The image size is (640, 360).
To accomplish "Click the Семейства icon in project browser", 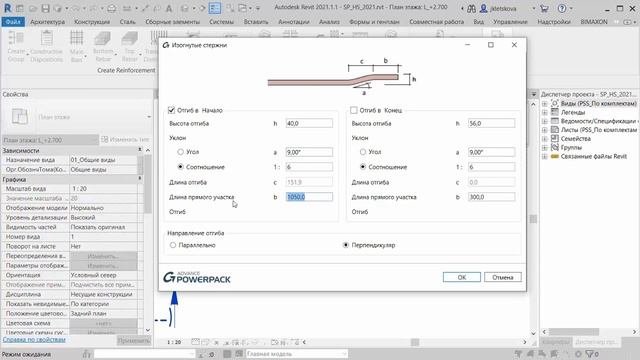I will (x=555, y=138).
